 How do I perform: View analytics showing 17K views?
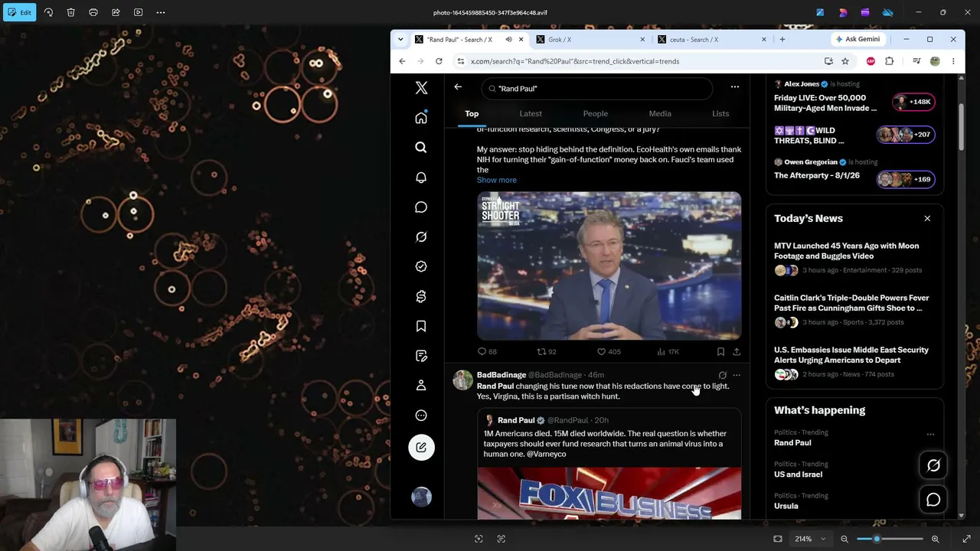point(668,352)
